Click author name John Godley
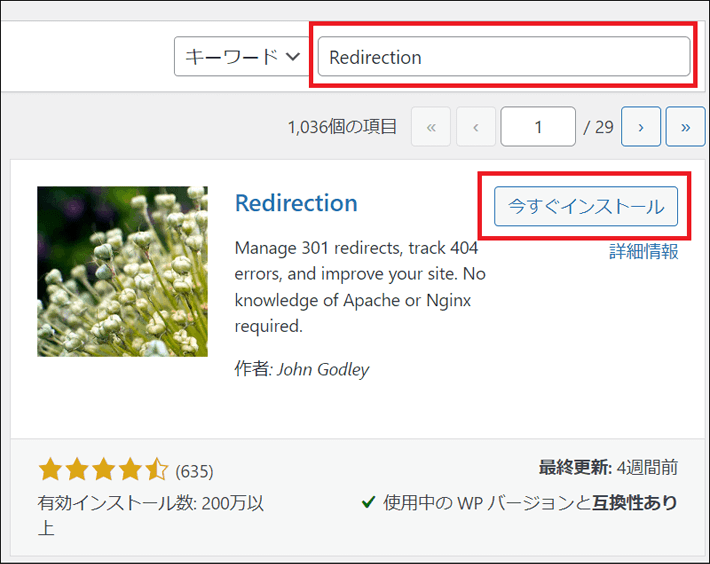710x564 pixels. (x=323, y=369)
